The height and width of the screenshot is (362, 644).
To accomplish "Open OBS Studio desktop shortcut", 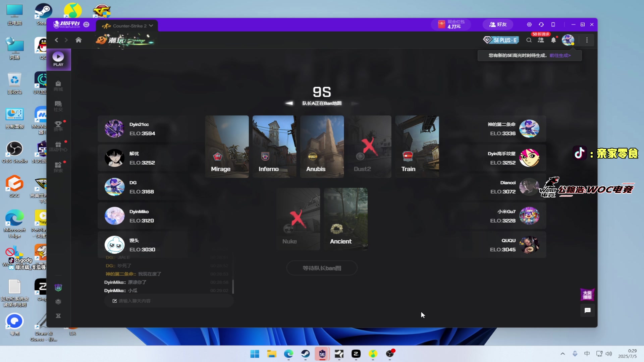I will (x=14, y=152).
